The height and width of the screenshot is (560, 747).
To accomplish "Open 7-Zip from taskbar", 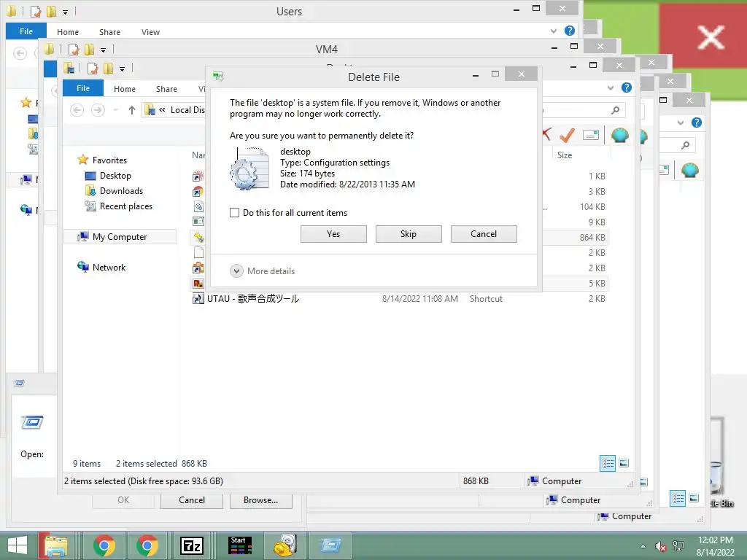I will click(x=192, y=545).
